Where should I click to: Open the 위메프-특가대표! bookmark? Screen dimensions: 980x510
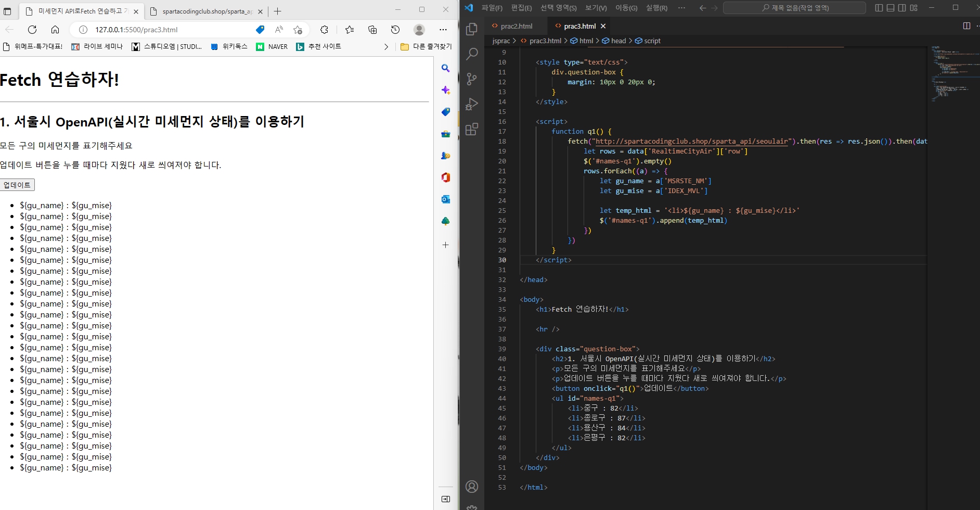pos(33,46)
